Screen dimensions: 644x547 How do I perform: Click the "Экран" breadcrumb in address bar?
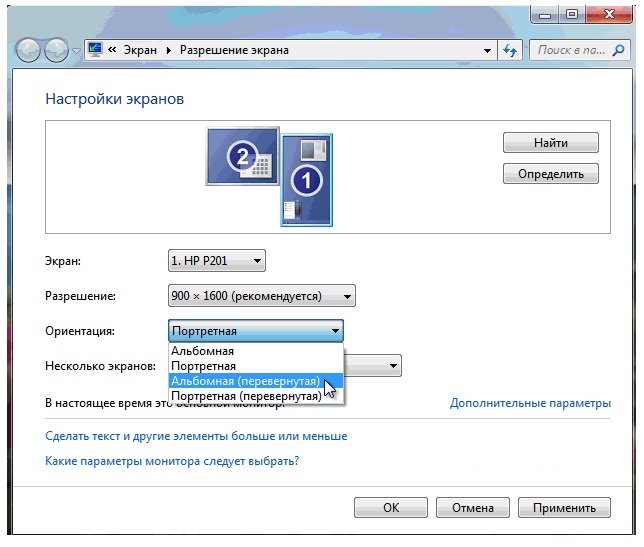pyautogui.click(x=140, y=50)
